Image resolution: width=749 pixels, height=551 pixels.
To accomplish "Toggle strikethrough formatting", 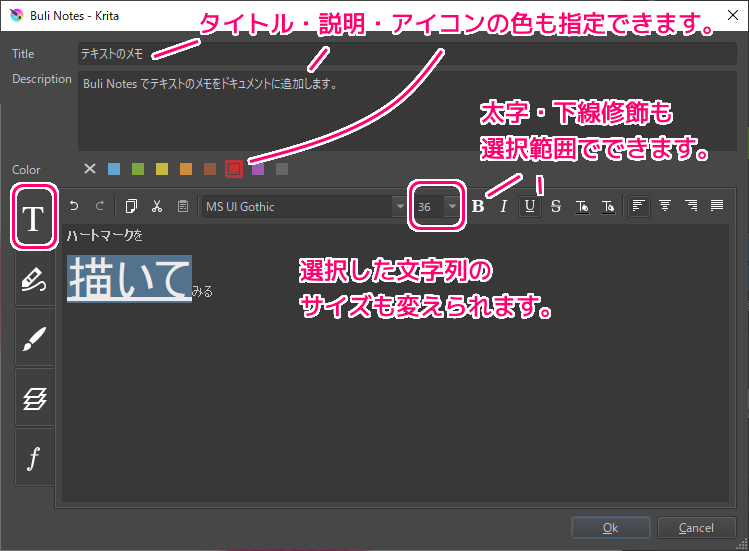I will (556, 206).
